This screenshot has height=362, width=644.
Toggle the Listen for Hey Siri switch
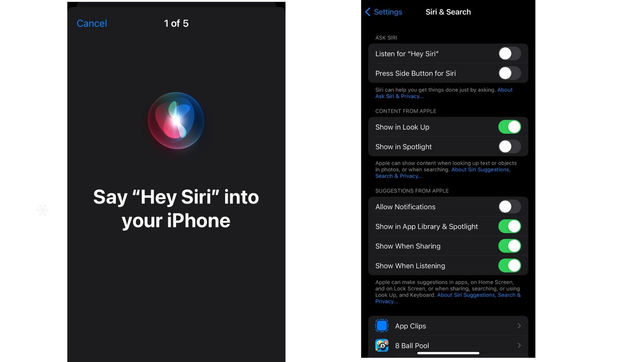point(509,53)
